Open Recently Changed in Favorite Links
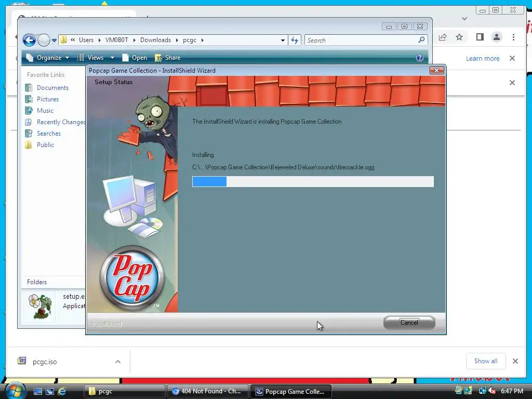The width and height of the screenshot is (532, 399). click(x=61, y=122)
